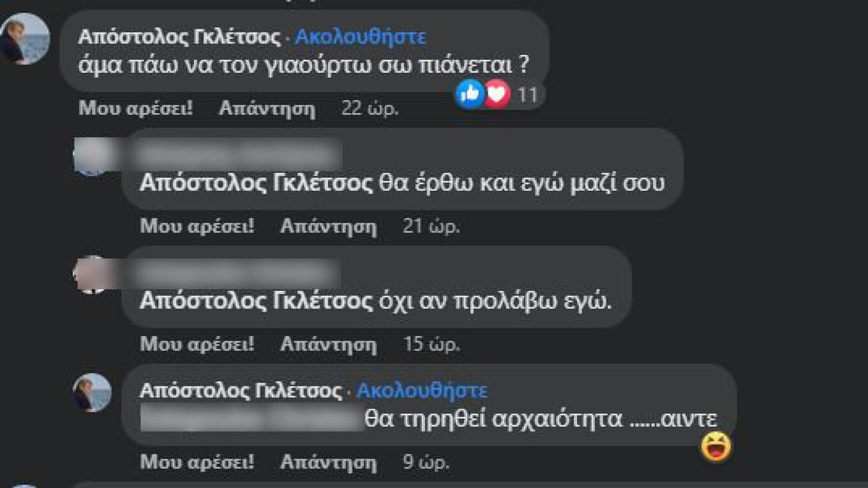Click blurred avatar of first reply
Viewport: 868px width, 488px height.
(89, 156)
